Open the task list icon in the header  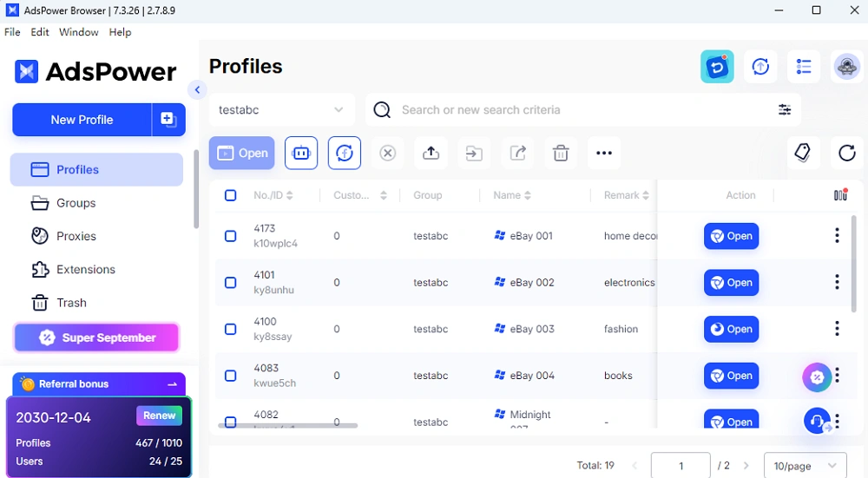coord(804,67)
